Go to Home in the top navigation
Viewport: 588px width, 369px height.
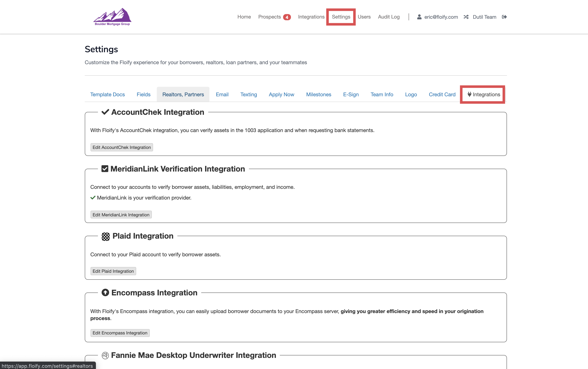(244, 17)
